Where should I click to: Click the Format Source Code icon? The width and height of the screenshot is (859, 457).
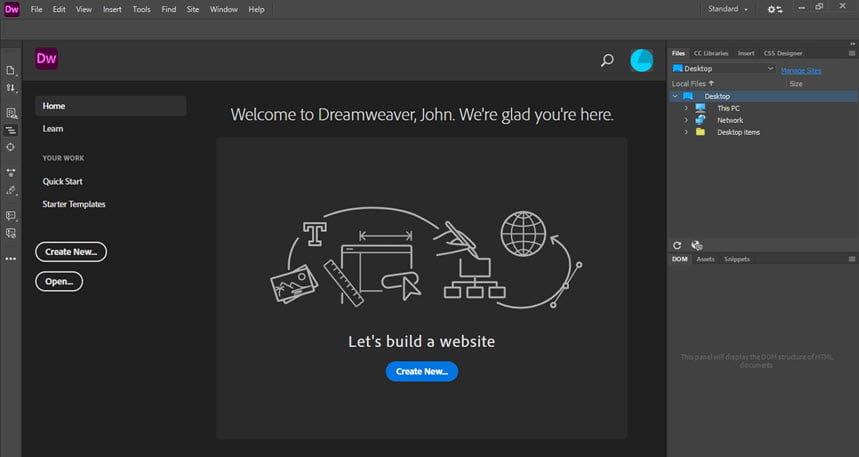click(10, 191)
